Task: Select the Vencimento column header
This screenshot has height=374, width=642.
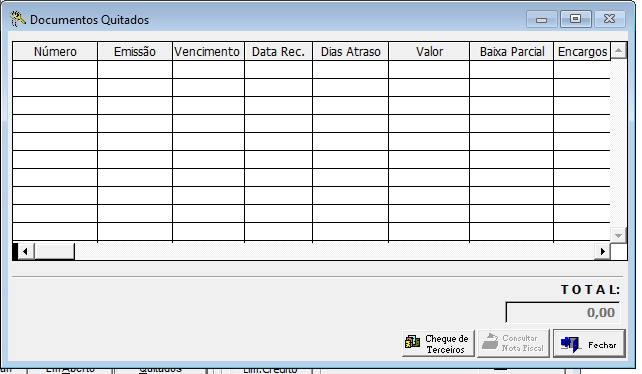Action: pos(208,51)
